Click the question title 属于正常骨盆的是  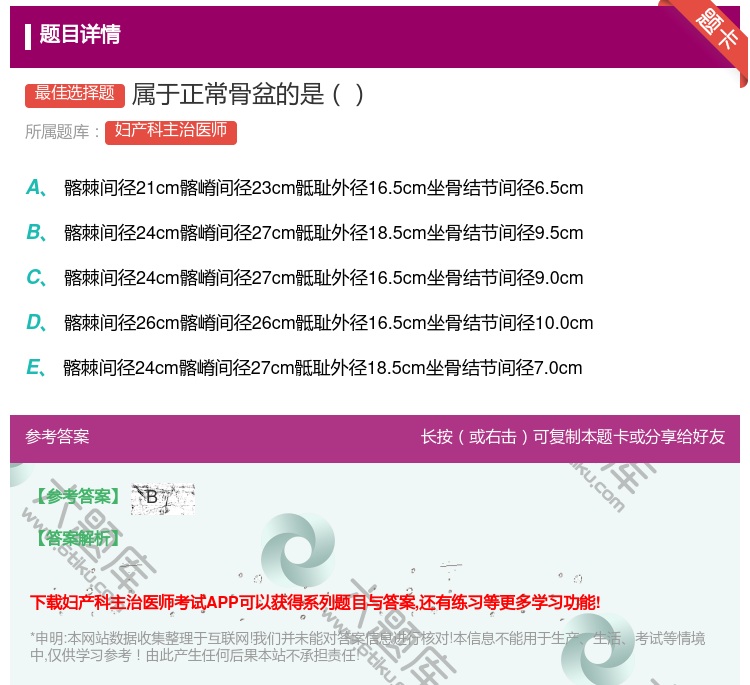coord(248,94)
